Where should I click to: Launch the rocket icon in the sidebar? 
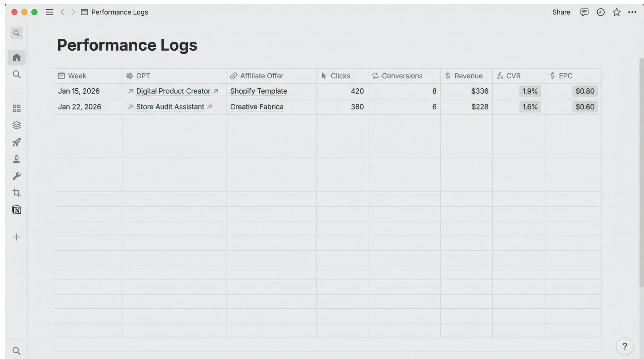[x=17, y=142]
